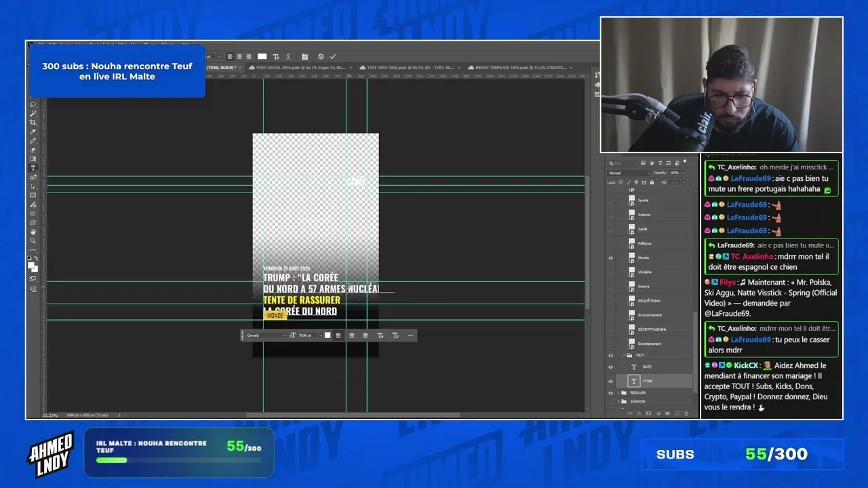
Task: Toggle visibility of the Monde layer
Action: pos(611,258)
